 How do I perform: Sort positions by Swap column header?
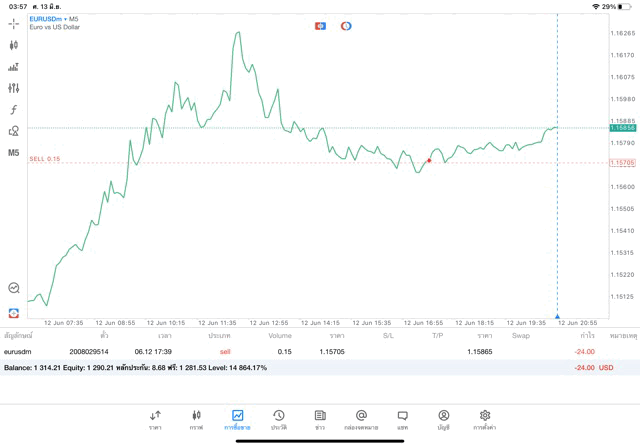(x=521, y=336)
